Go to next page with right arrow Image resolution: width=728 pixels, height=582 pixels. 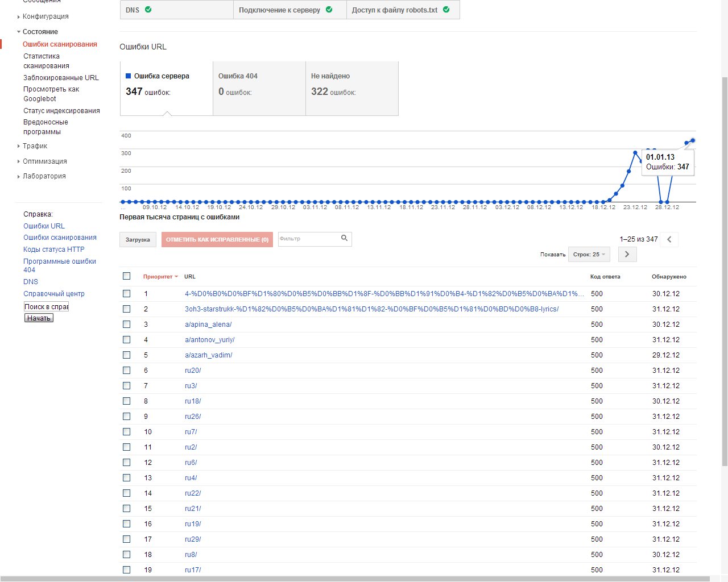click(627, 254)
